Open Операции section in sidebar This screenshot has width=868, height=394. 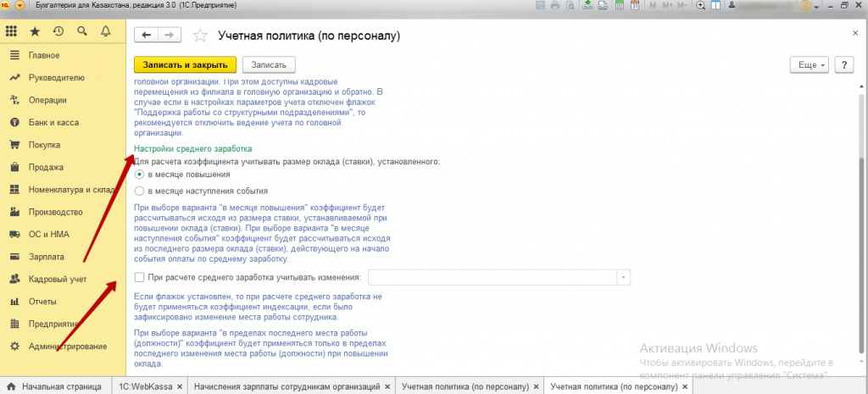coord(63,100)
